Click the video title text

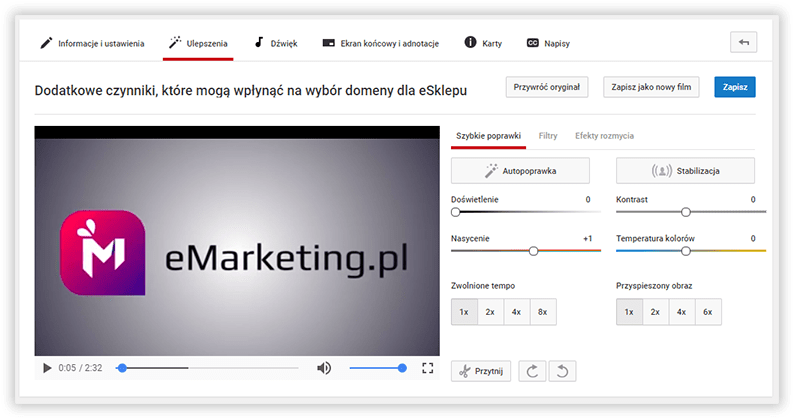pyautogui.click(x=251, y=91)
